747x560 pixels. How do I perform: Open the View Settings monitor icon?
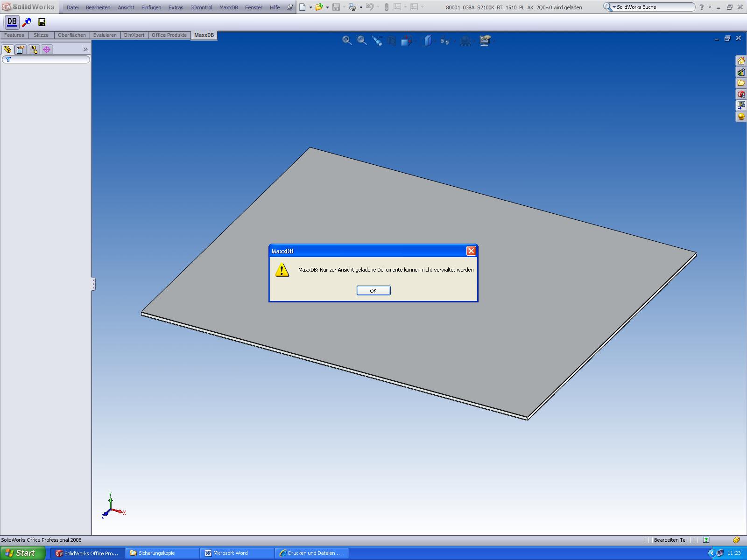pyautogui.click(x=485, y=41)
